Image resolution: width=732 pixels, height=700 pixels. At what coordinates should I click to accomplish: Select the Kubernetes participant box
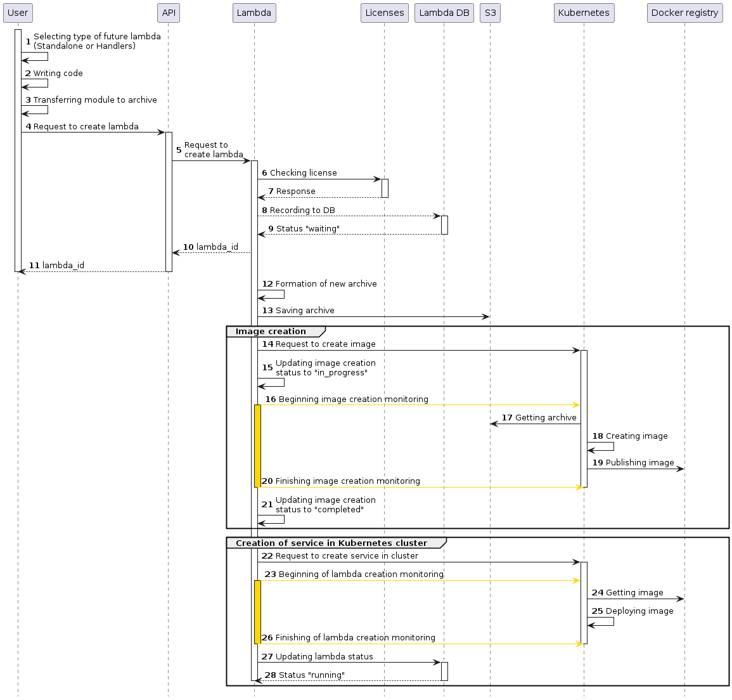[x=584, y=13]
